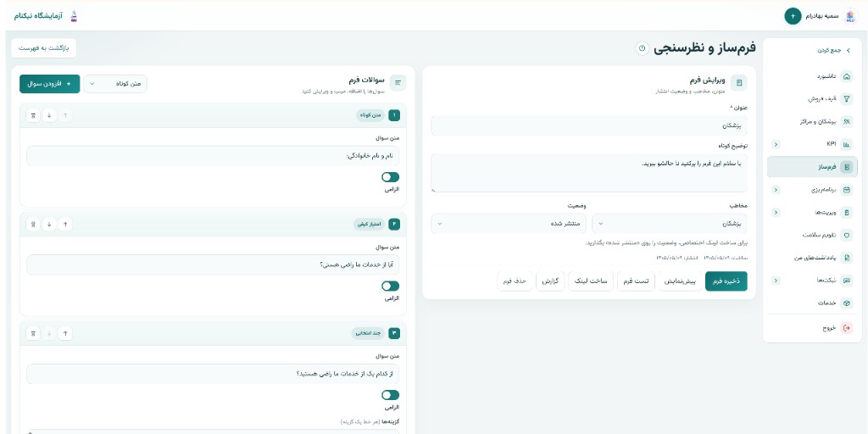
Task: Click the ذخیره فرم save button
Action: click(726, 281)
